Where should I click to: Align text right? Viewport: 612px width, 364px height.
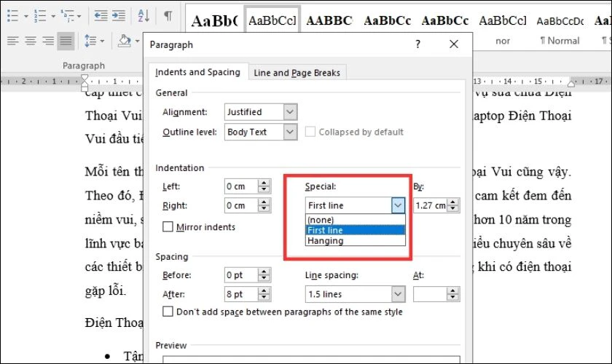pyautogui.click(x=48, y=41)
